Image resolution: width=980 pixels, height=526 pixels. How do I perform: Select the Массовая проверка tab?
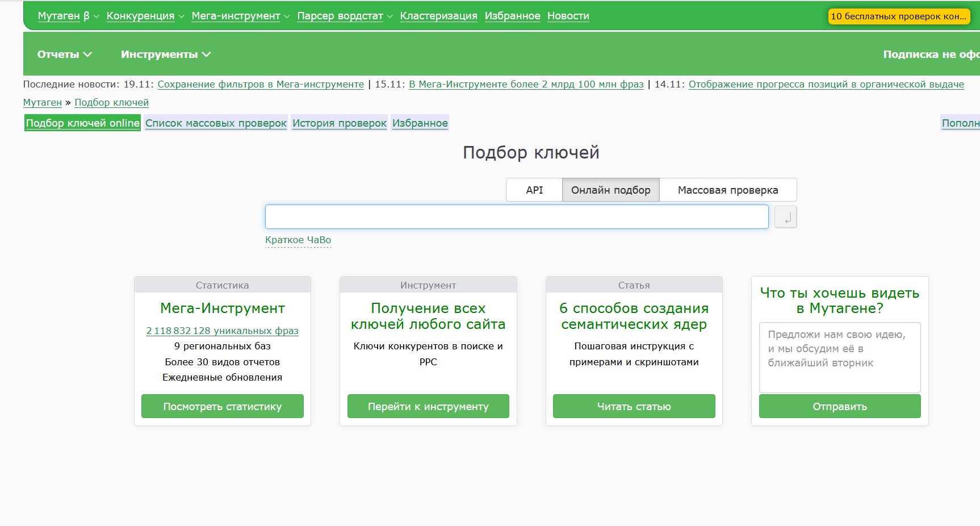pyautogui.click(x=727, y=190)
